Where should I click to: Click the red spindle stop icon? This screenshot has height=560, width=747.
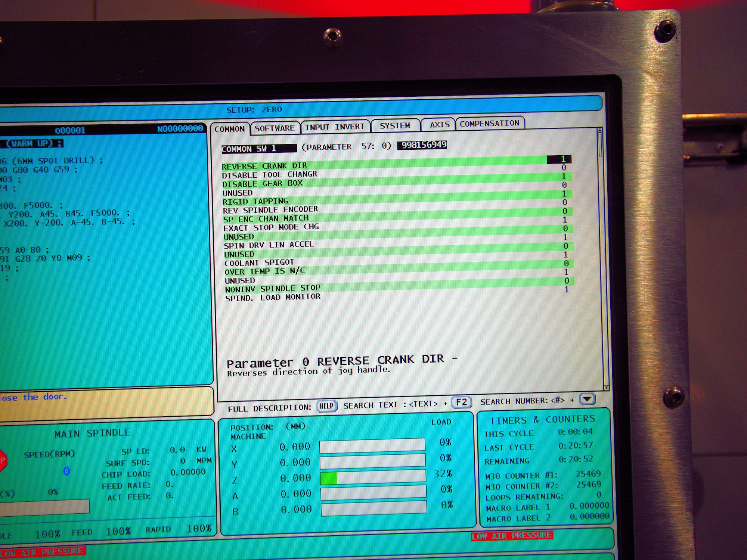point(2,460)
